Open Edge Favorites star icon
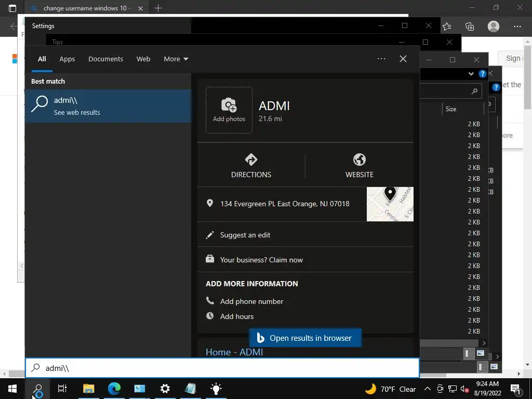The height and width of the screenshot is (399, 532). coord(447,26)
